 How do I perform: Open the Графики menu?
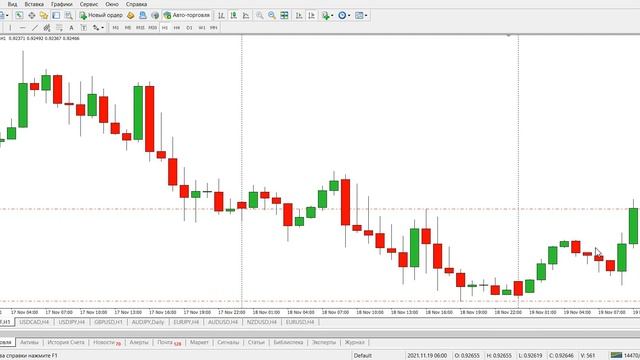62,4
